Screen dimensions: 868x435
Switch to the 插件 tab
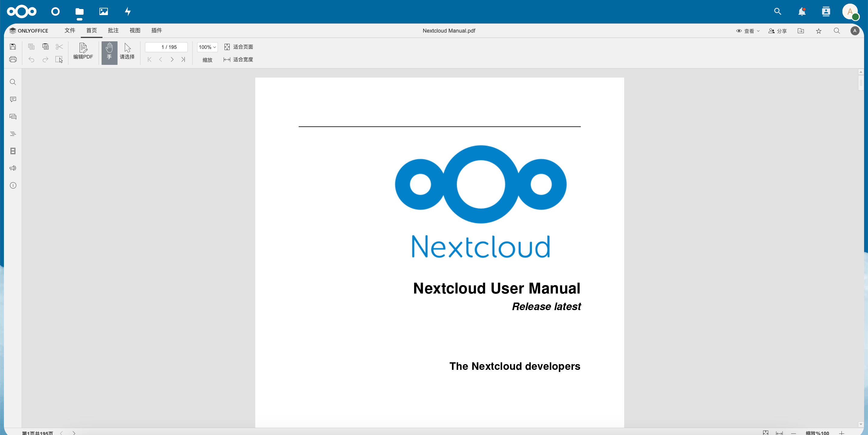coord(157,30)
